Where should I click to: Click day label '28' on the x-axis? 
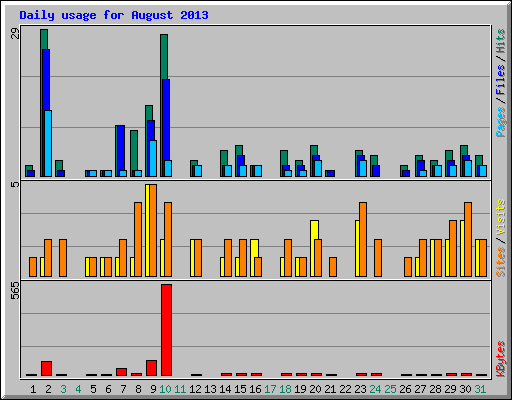[x=435, y=389]
